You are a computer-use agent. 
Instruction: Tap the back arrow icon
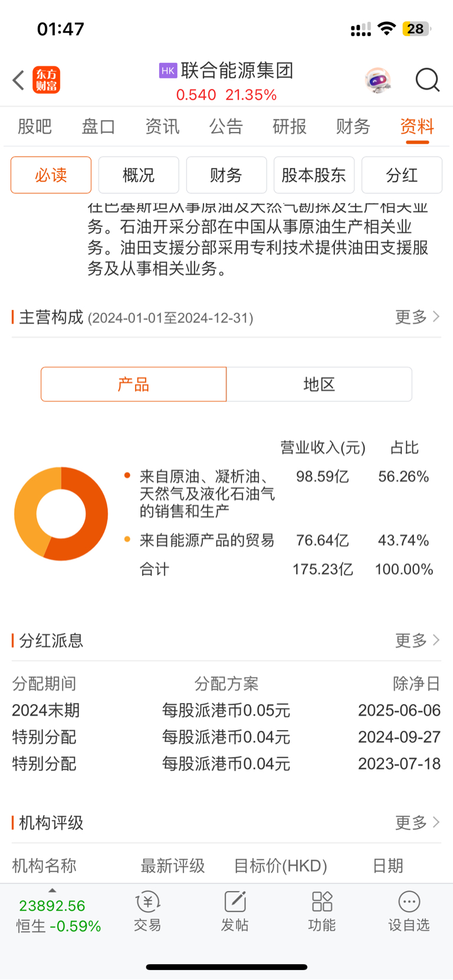(x=18, y=80)
